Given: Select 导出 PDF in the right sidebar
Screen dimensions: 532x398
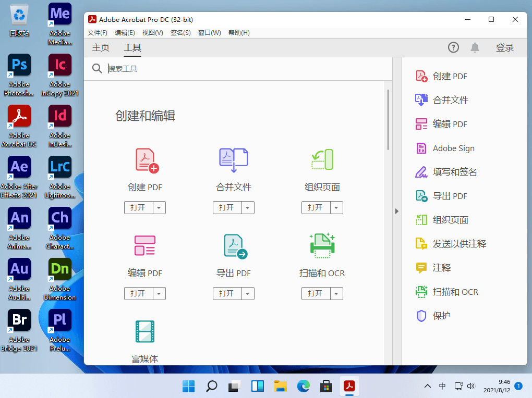Looking at the screenshot, I should click(441, 196).
